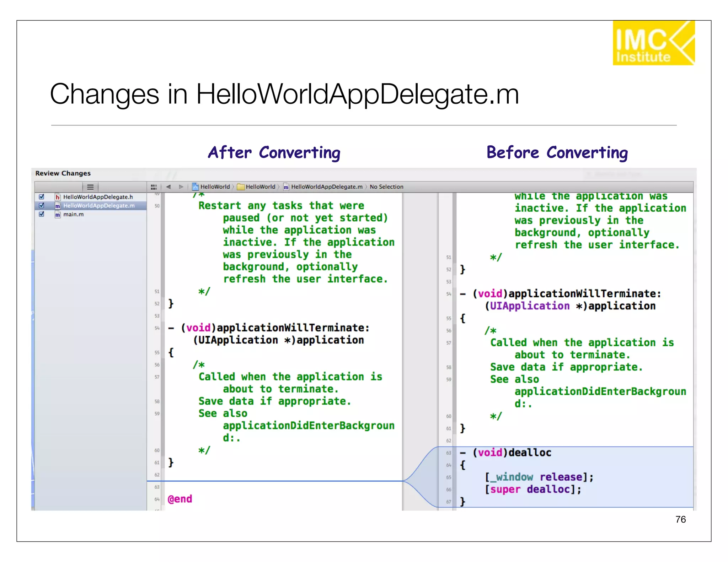Click the yellow folder icon in breadcrumb
728x562 pixels.
tap(241, 187)
